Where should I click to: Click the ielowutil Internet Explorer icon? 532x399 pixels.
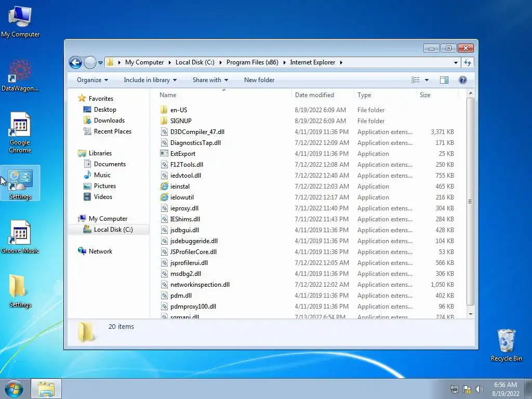coord(164,197)
